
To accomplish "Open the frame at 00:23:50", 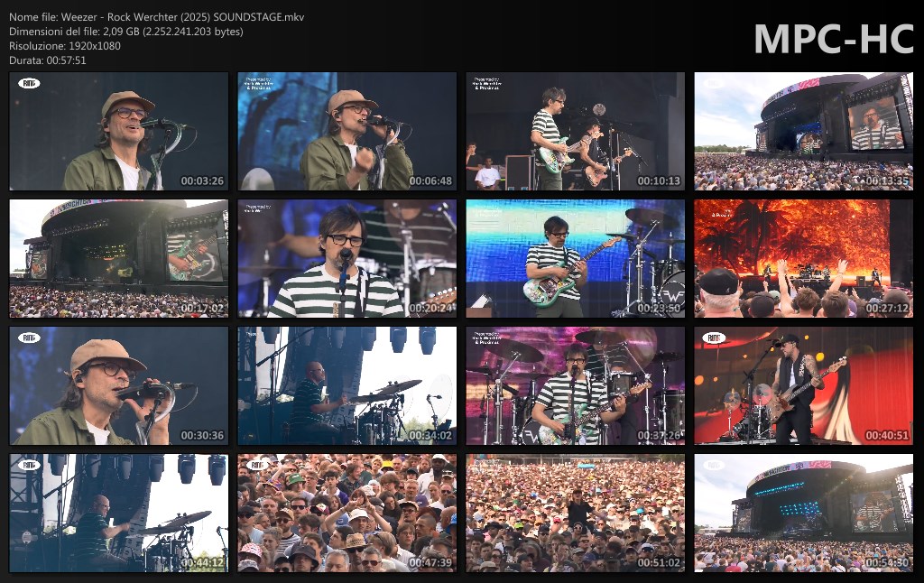I will [x=575, y=259].
